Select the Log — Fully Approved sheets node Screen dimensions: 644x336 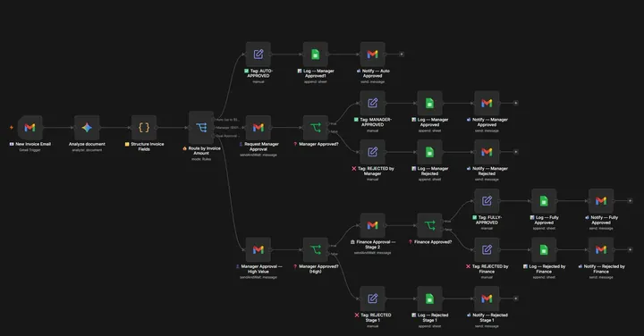(x=544, y=200)
